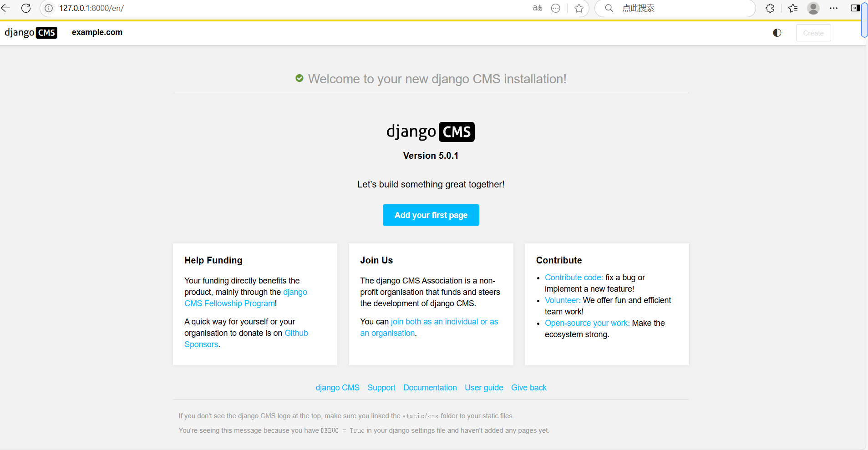Open the user profile avatar
The width and height of the screenshot is (868, 450).
tap(813, 8)
